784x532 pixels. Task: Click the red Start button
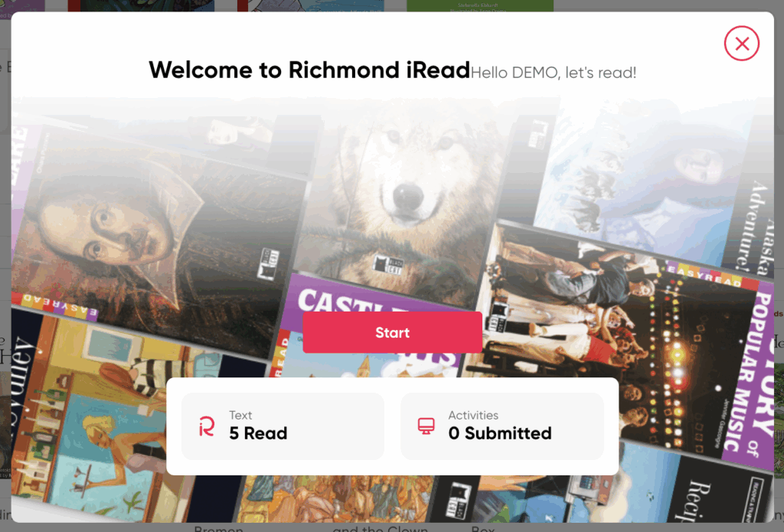tap(393, 332)
